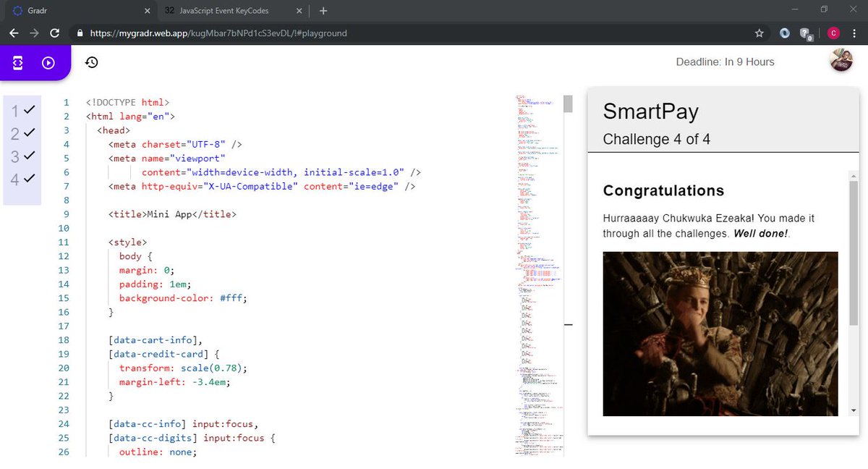This screenshot has height=469, width=868.
Task: Open the Chrome three-dot menu
Action: pyautogui.click(x=856, y=33)
